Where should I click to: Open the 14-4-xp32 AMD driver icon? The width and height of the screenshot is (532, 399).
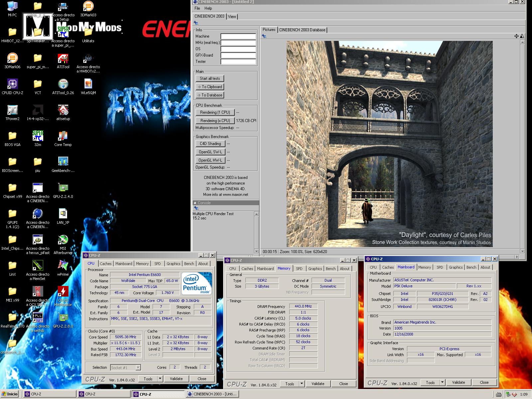38,113
